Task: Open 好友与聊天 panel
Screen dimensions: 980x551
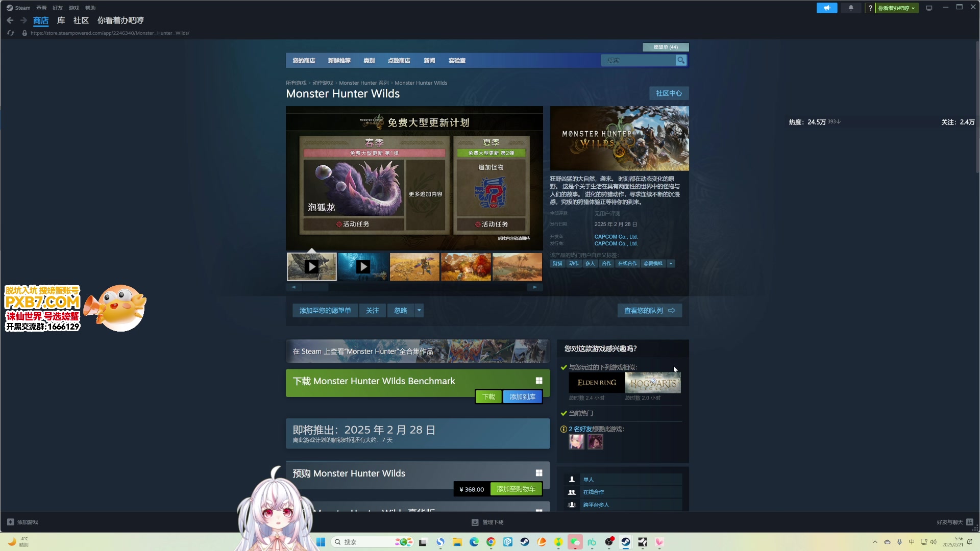Action: [x=954, y=522]
